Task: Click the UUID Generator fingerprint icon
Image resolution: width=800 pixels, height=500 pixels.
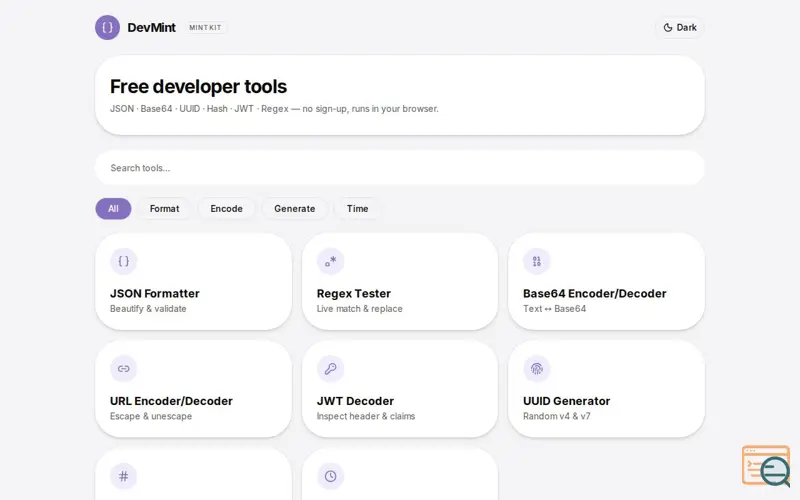Action: [537, 369]
